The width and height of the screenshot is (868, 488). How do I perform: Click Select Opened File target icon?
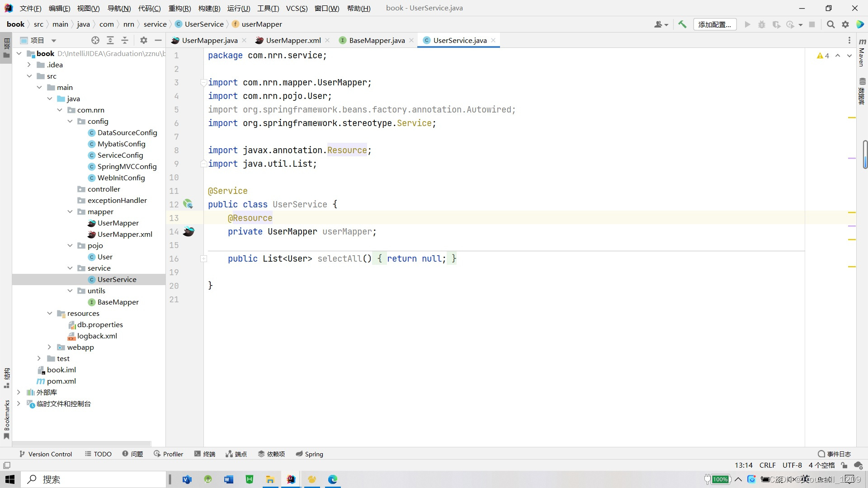coord(95,40)
